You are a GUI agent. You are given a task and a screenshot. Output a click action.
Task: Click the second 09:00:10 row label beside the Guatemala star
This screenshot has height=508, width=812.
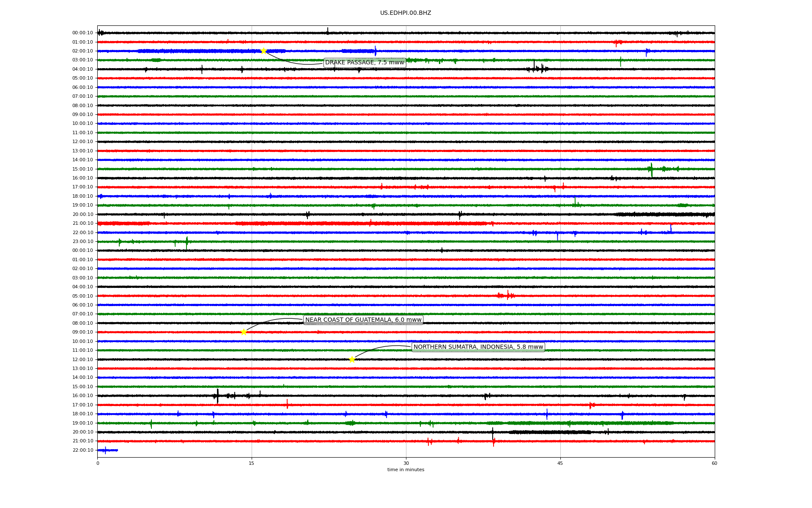pos(82,332)
